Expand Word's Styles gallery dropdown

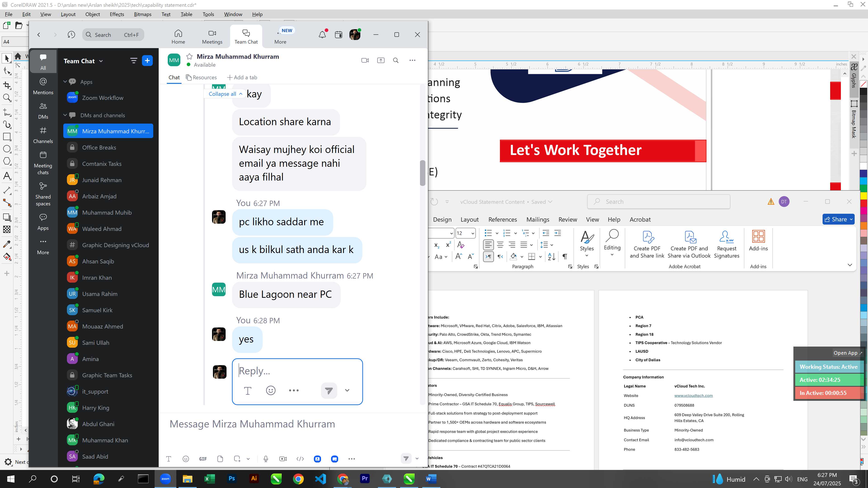587,256
